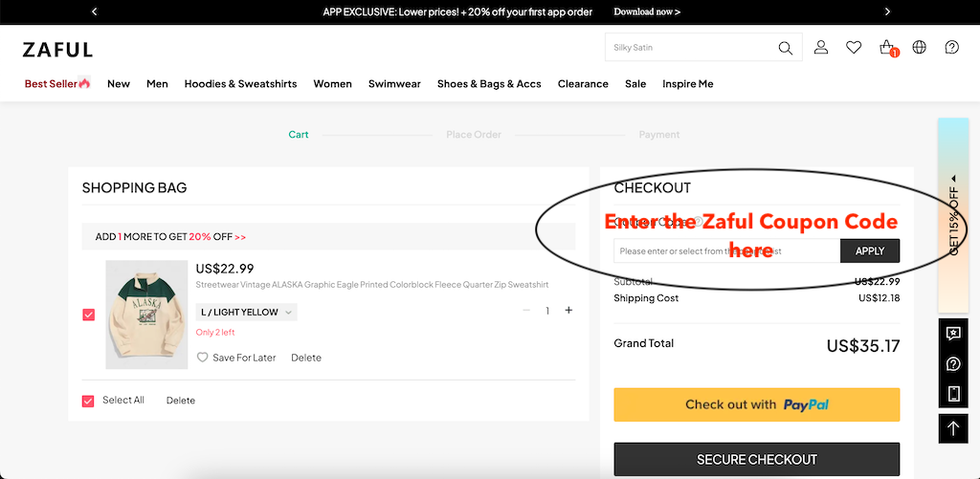
Task: Open the user account icon
Action: pos(821,48)
